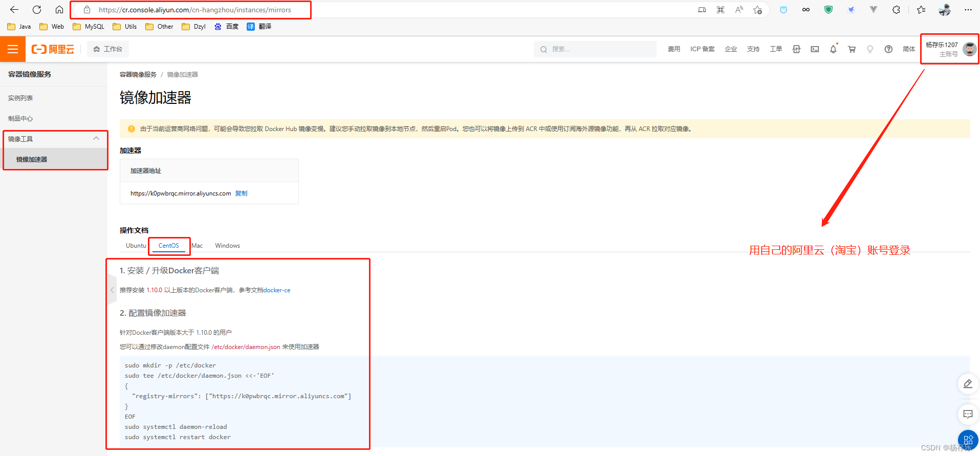This screenshot has height=456, width=980.
Task: Open browser extensions puzzle icon
Action: (896, 10)
